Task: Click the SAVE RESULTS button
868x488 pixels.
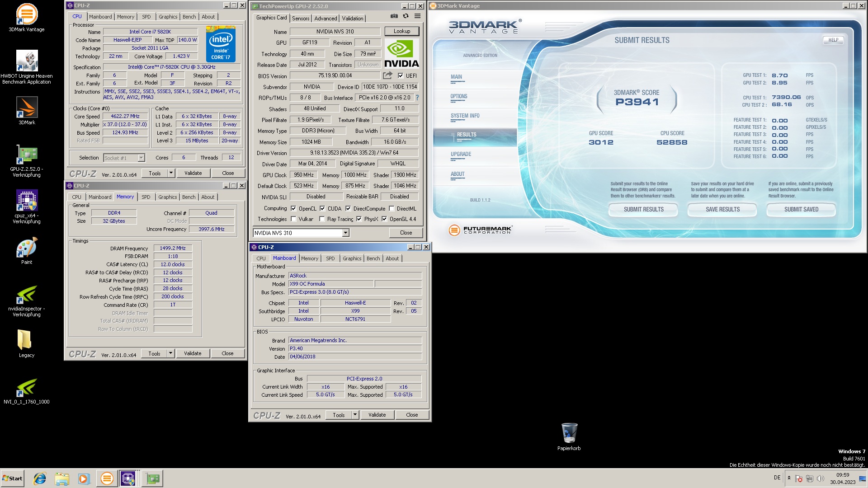Action: click(722, 210)
